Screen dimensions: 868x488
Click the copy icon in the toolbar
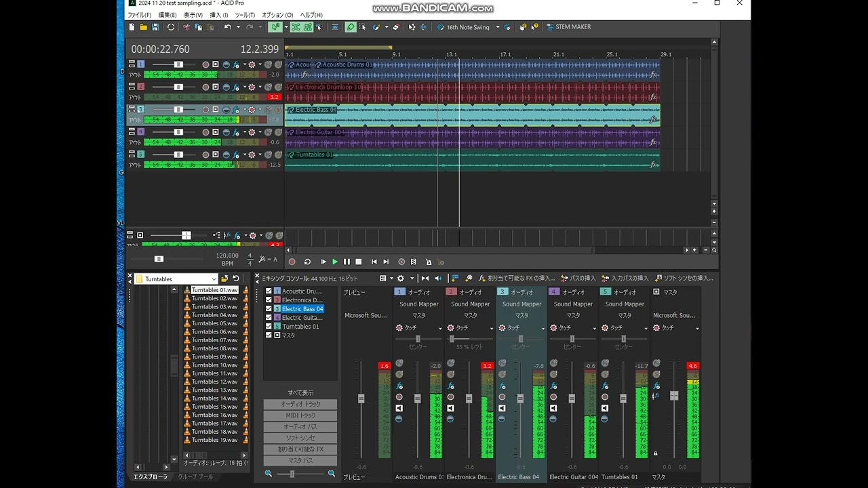[198, 27]
